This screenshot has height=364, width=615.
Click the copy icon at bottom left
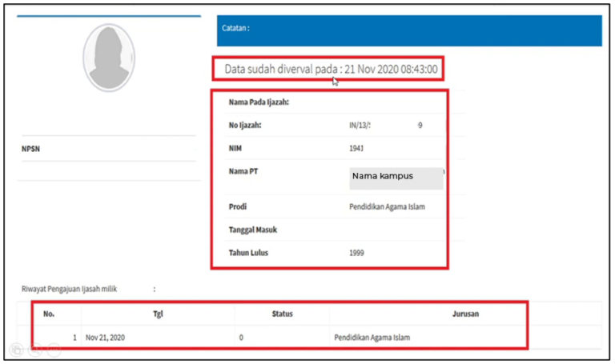tap(16, 350)
